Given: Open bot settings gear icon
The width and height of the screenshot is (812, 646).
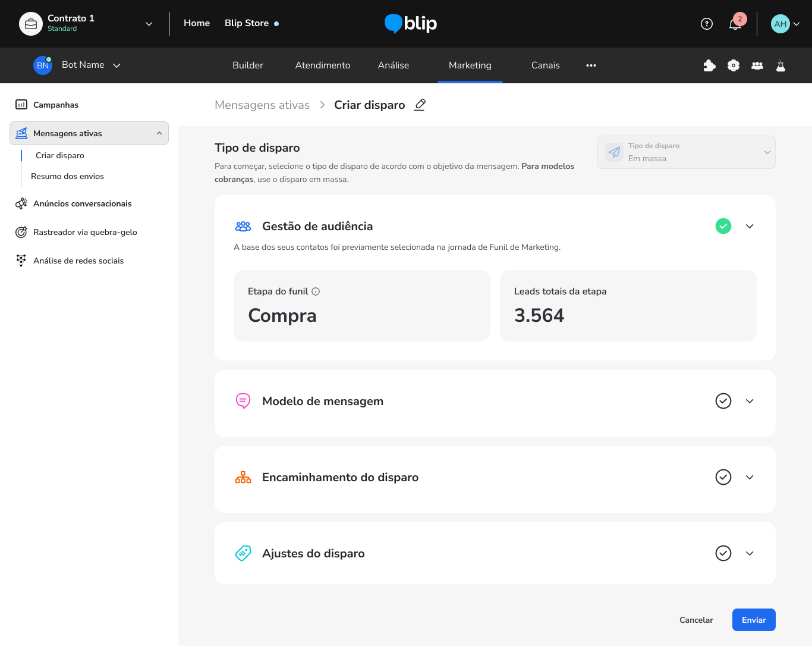Looking at the screenshot, I should tap(734, 65).
